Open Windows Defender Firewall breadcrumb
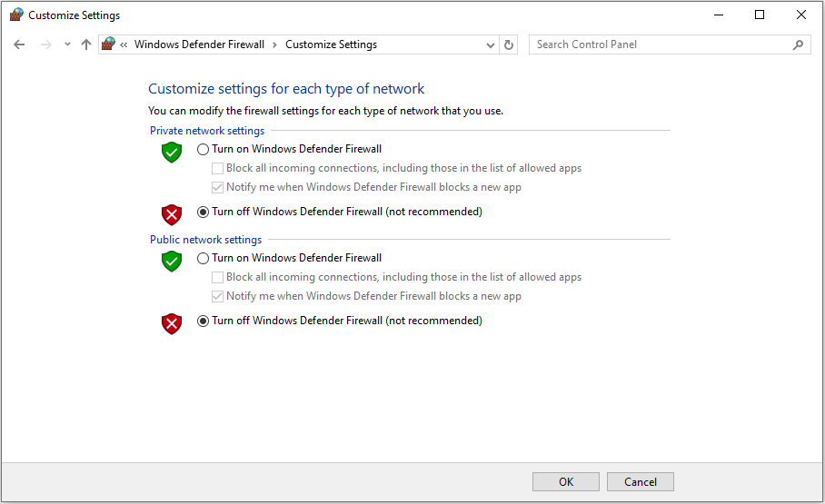Viewport: 825px width, 504px height. pos(199,44)
